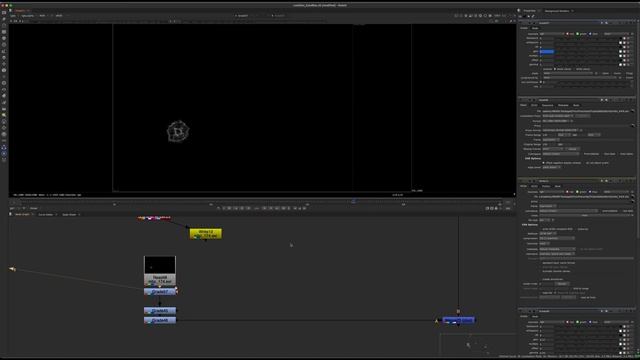The width and height of the screenshot is (640, 360).
Task: Open the Filter nodes menu in toolbar
Action: coord(4,44)
